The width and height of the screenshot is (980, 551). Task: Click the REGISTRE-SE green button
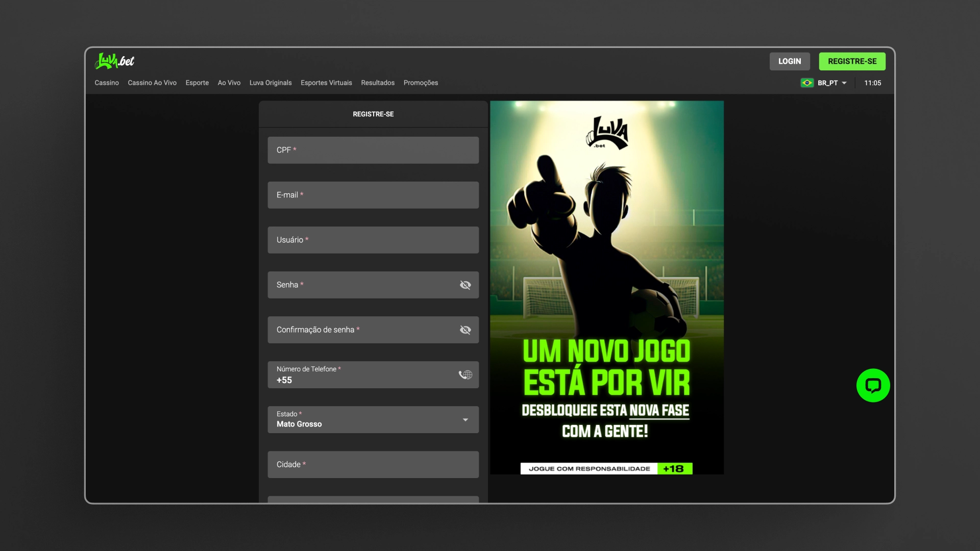(x=852, y=61)
